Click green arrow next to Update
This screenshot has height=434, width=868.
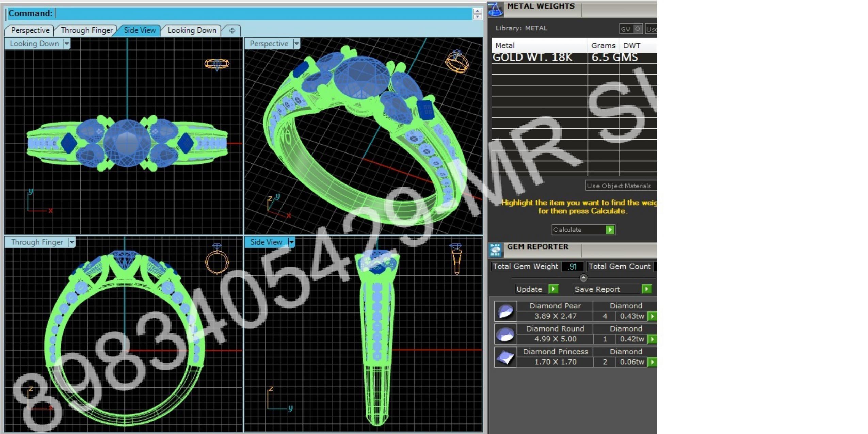pyautogui.click(x=553, y=289)
